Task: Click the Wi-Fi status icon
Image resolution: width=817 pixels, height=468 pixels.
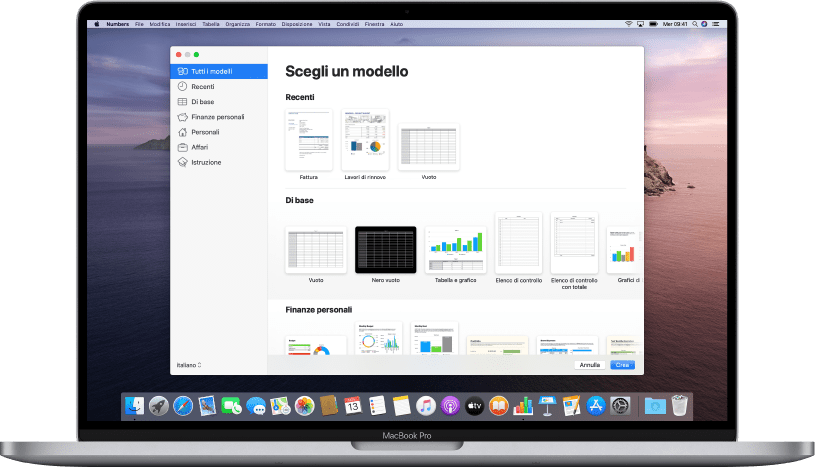Action: point(629,24)
